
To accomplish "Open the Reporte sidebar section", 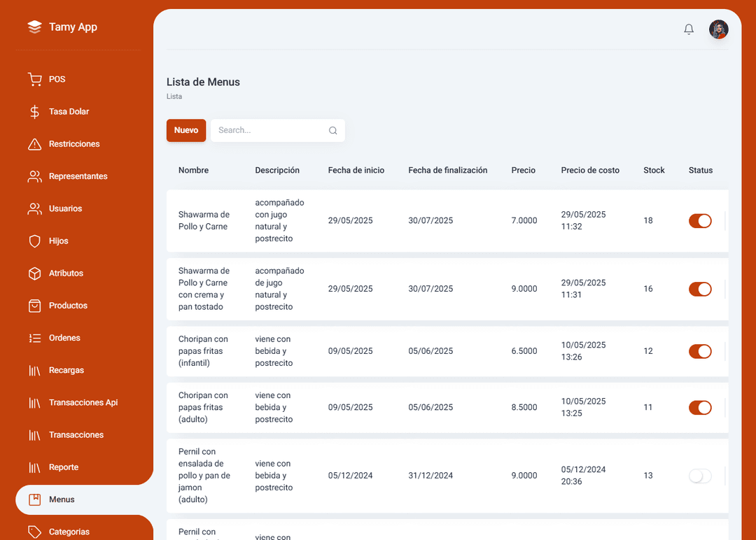I will (63, 467).
